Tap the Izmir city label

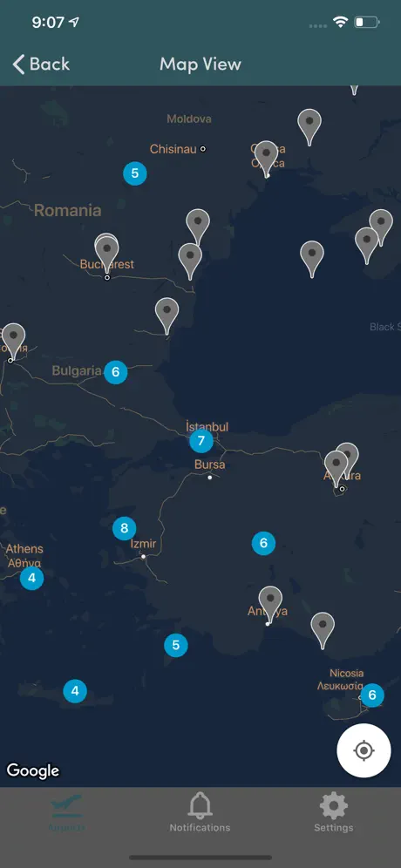point(143,544)
